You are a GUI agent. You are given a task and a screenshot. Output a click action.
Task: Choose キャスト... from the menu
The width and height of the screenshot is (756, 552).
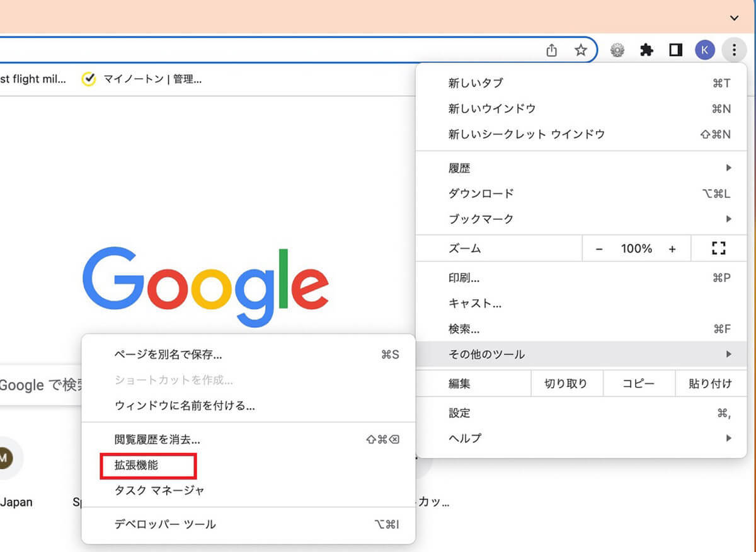tap(581, 303)
